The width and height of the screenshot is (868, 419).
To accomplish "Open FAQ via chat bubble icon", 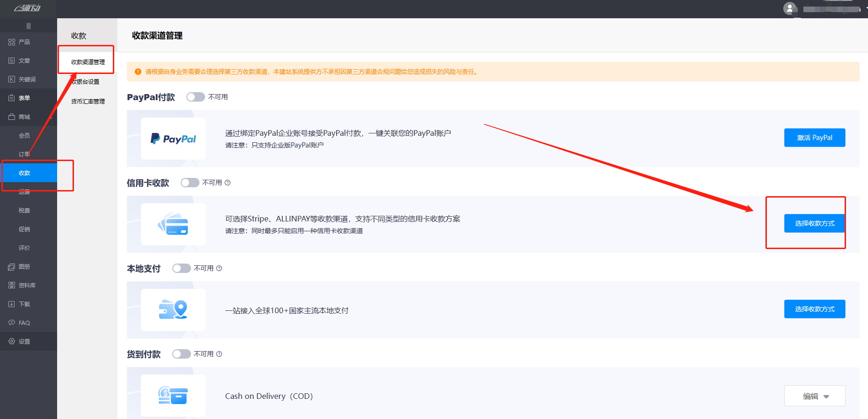I will (x=12, y=323).
